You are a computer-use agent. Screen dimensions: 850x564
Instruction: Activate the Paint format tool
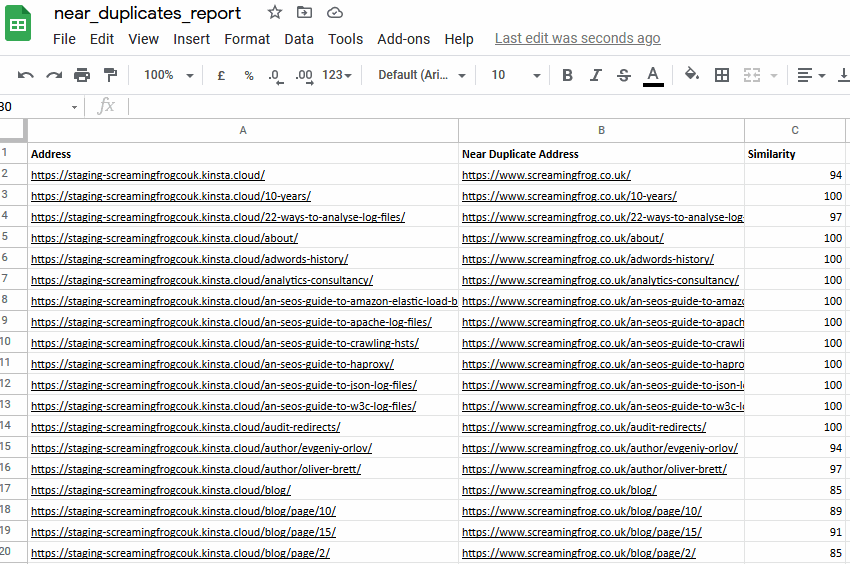(110, 75)
